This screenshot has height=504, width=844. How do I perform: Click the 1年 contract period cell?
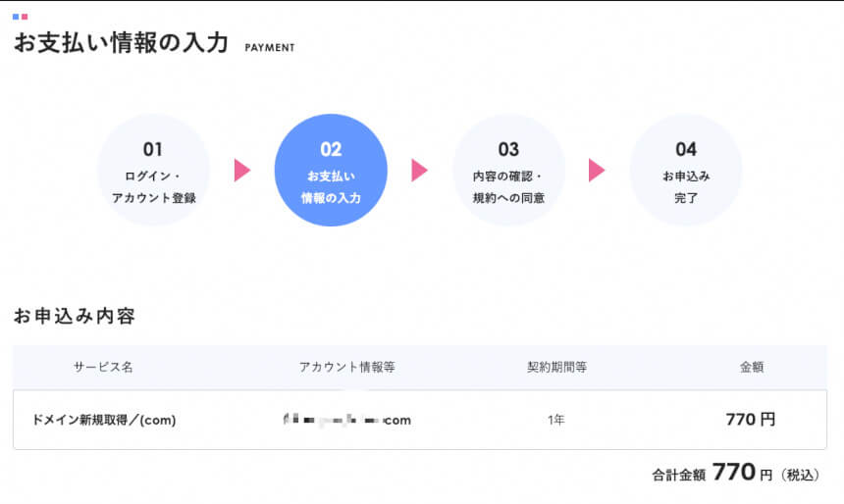tap(556, 420)
